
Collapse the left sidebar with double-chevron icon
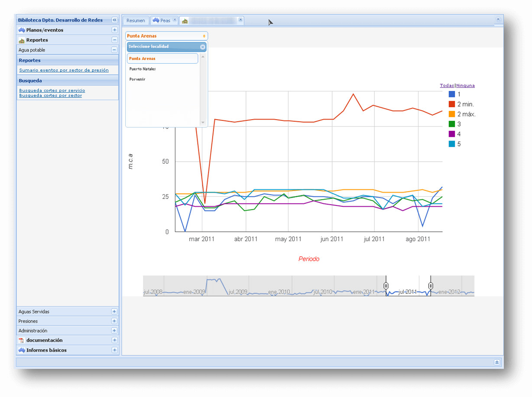pos(114,20)
